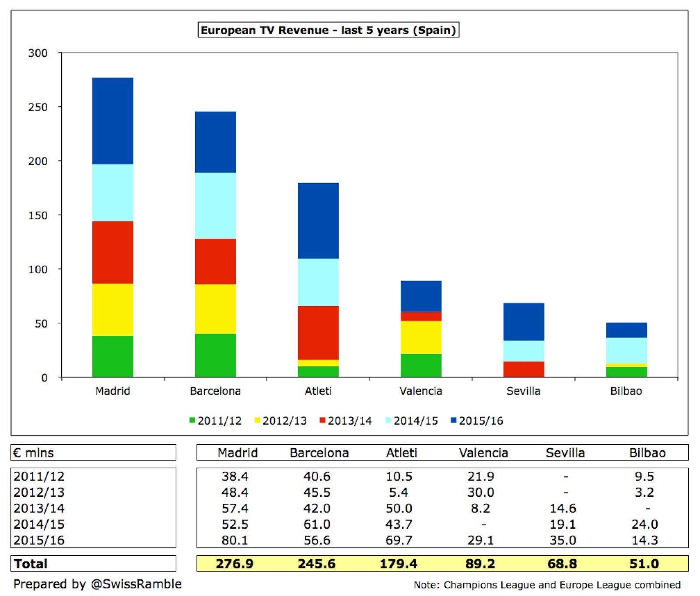Click the '35.0' value for Sevilla 2015/16
Screen dimensions: 700x596
[x=563, y=540]
